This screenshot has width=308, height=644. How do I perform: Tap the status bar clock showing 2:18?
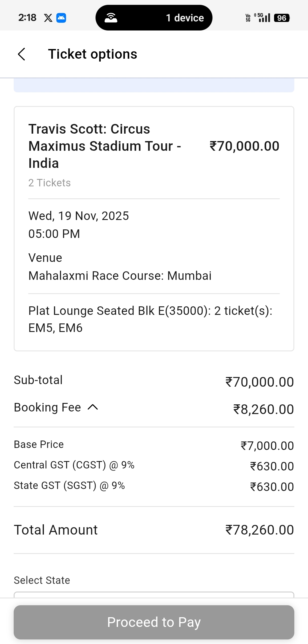point(27,18)
